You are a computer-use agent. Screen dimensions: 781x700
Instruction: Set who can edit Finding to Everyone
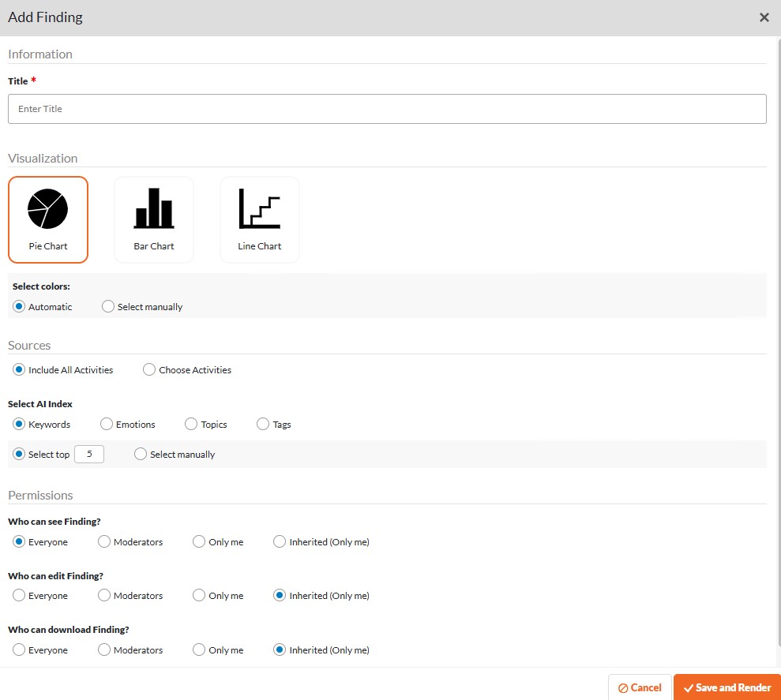tap(19, 595)
